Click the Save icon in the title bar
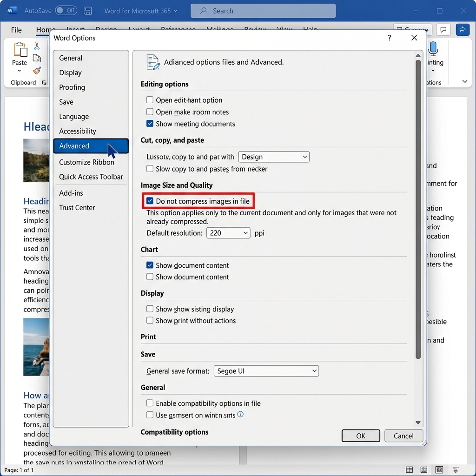This screenshot has height=476, width=476. 87,10
